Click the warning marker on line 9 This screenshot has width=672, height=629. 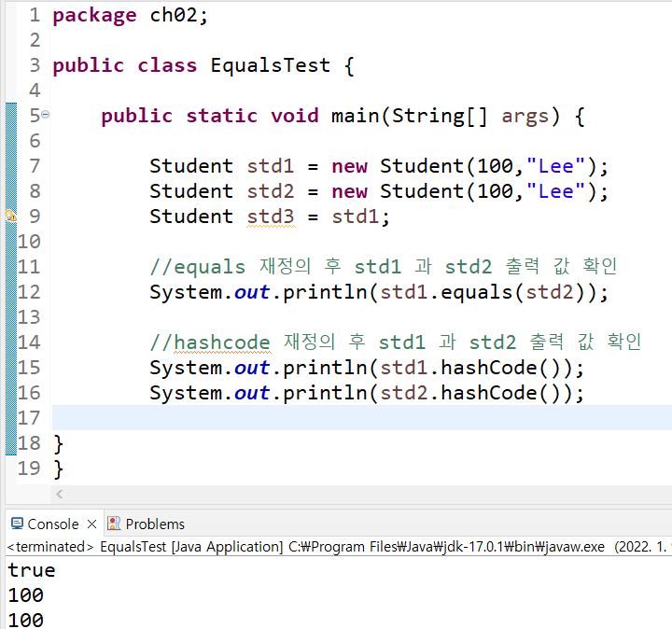point(10,216)
